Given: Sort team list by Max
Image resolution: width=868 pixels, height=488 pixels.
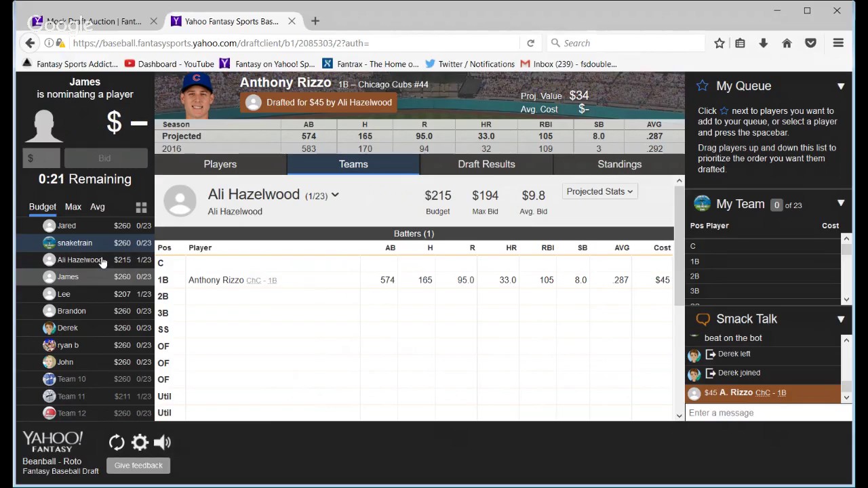Looking at the screenshot, I should click(73, 207).
